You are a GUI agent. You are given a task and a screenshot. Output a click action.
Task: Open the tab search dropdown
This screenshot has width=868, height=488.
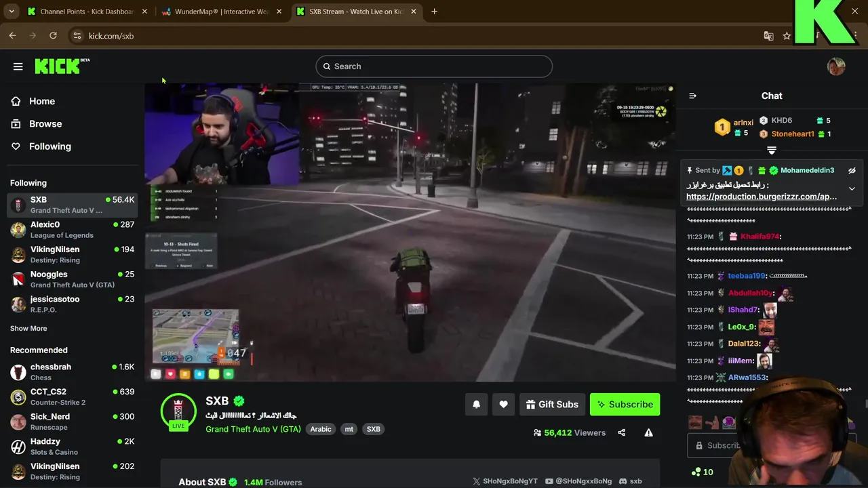(12, 12)
